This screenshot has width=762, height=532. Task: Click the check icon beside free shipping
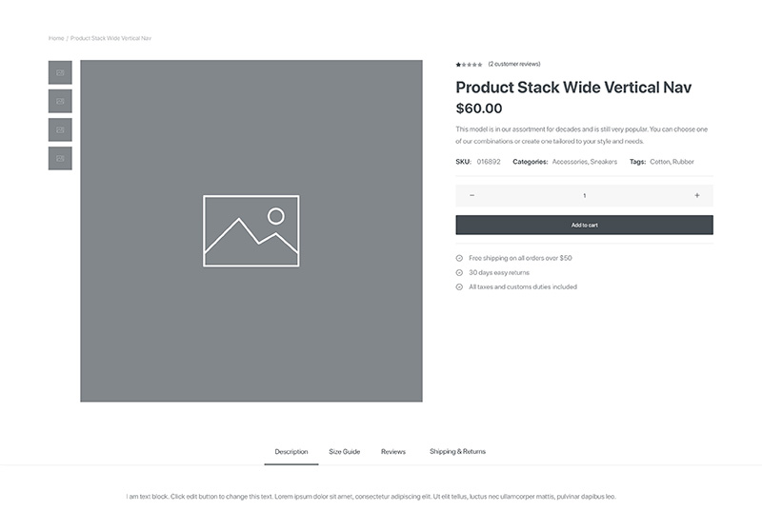click(459, 258)
